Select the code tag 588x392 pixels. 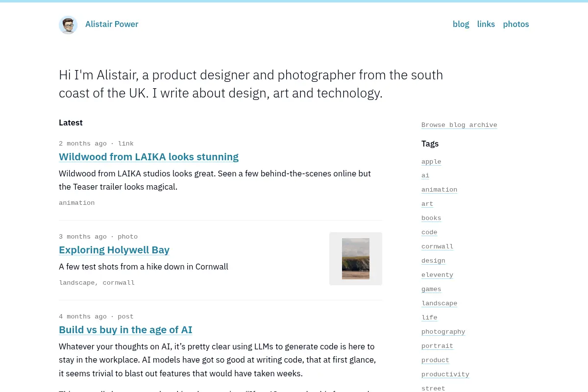(429, 232)
